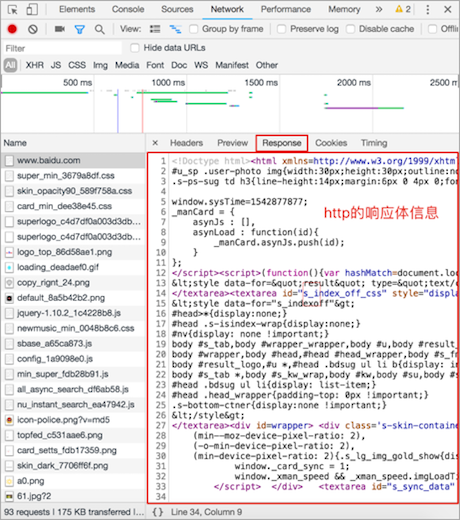Switch to large request rows view icon
The width and height of the screenshot is (460, 520).
click(155, 29)
